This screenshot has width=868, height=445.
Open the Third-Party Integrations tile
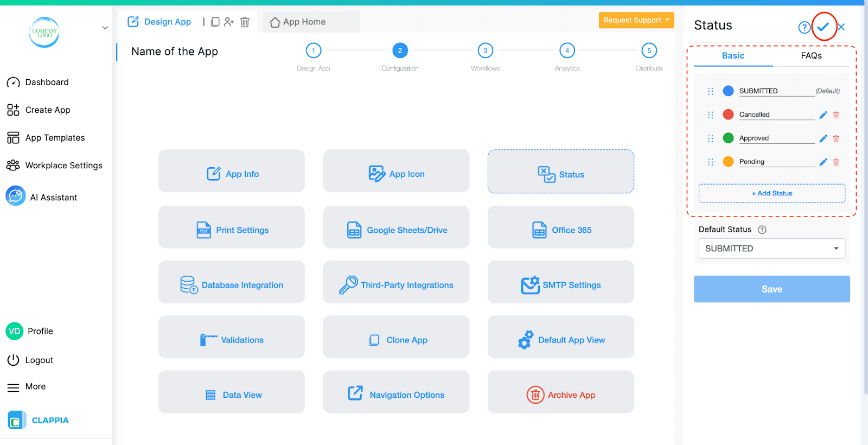(396, 282)
